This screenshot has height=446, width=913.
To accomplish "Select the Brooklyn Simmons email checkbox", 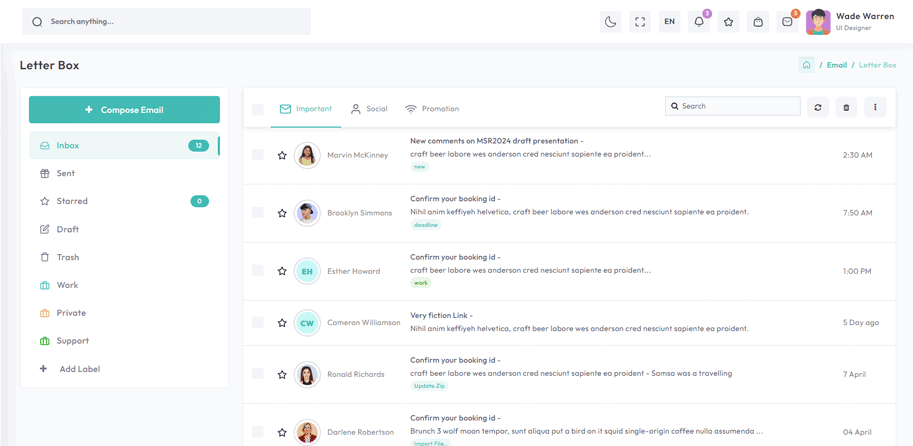I will (258, 213).
